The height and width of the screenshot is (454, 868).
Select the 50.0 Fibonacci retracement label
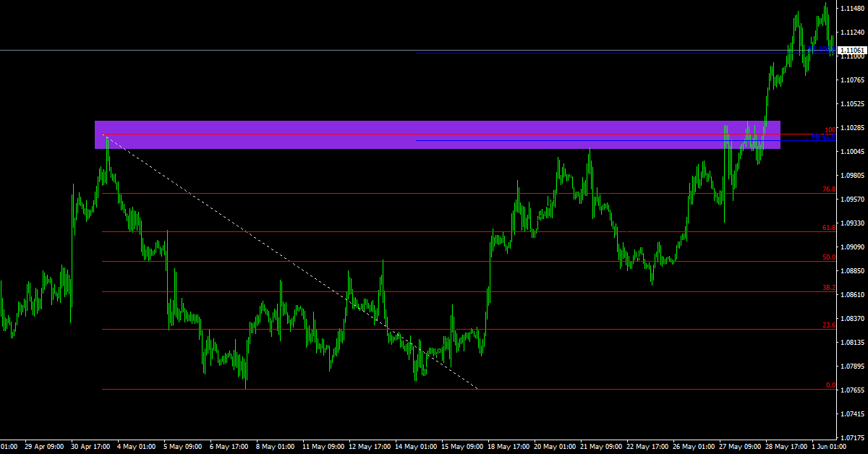click(x=829, y=257)
